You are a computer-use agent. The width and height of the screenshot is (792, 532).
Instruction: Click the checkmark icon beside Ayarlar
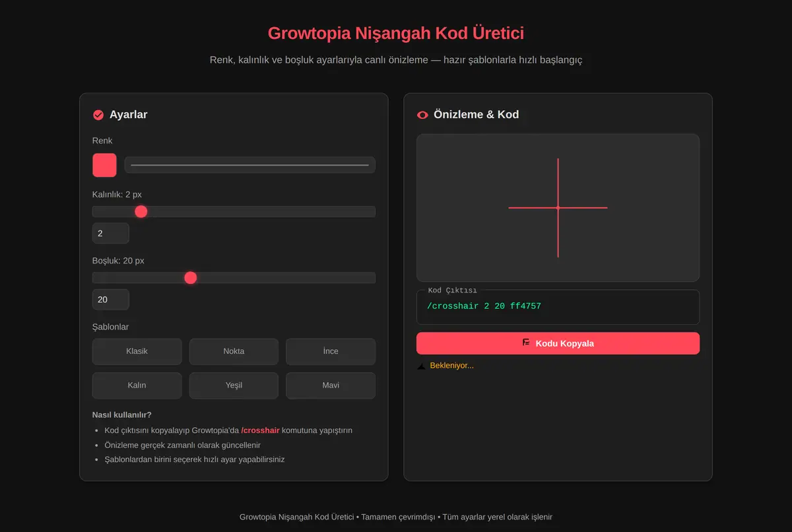(x=98, y=115)
